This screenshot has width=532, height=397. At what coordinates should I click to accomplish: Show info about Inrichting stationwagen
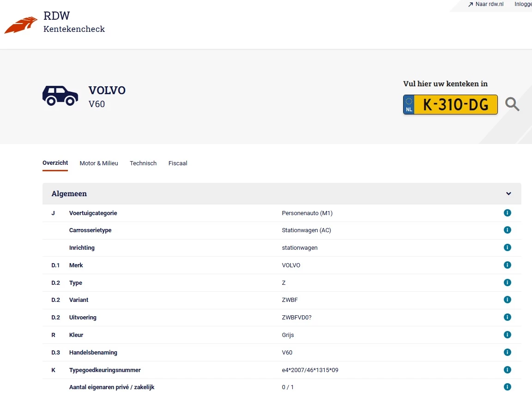(x=507, y=247)
